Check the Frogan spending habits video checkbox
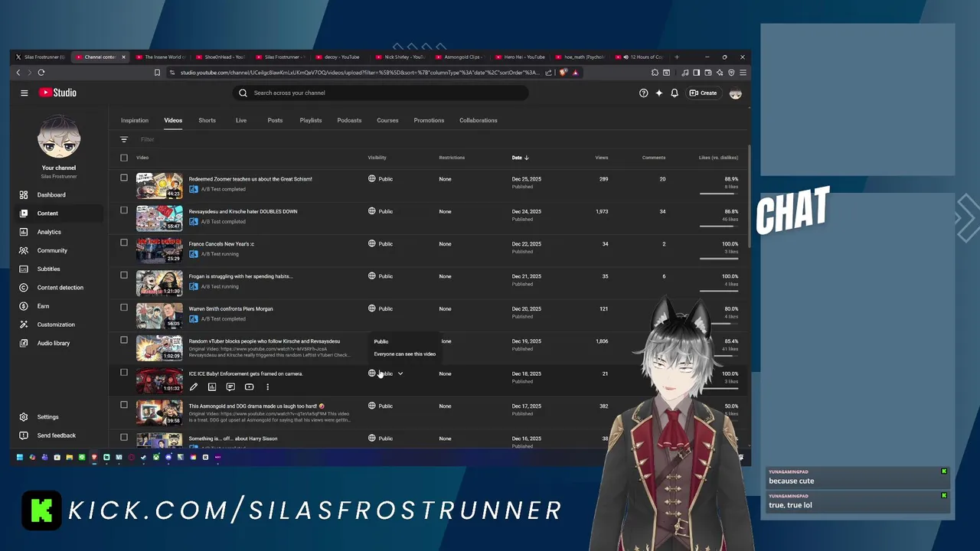 point(124,275)
